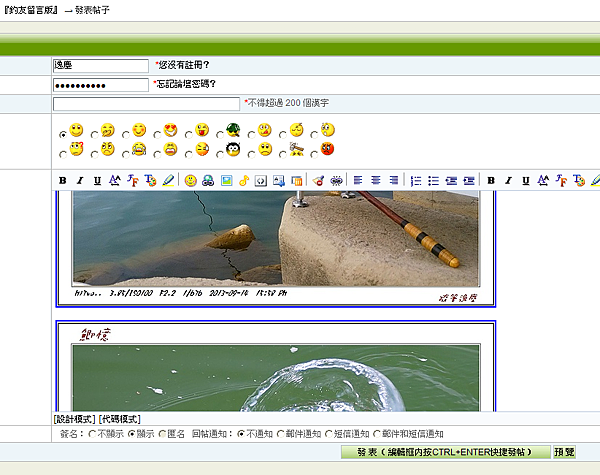Select the sad frowning face radio

coord(251,154)
